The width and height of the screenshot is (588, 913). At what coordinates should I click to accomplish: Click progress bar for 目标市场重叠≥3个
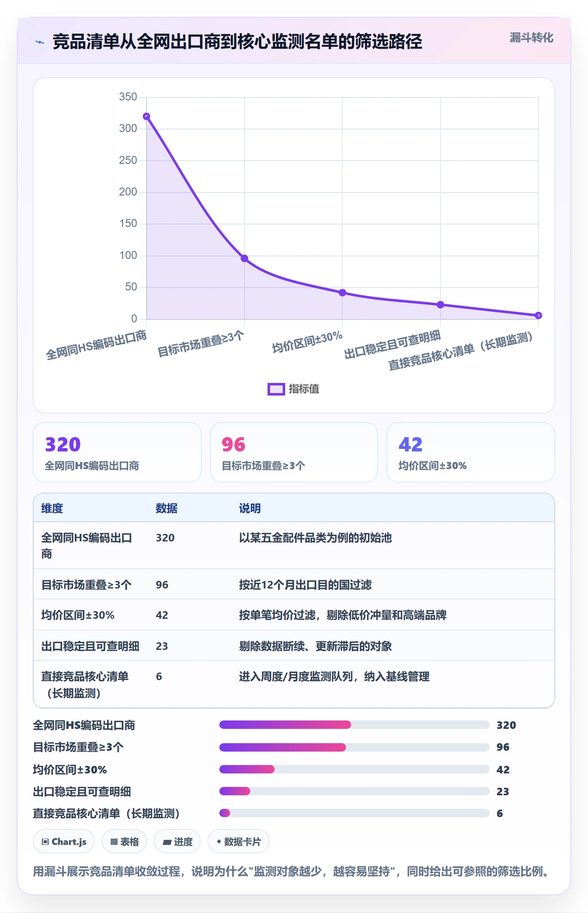click(354, 747)
